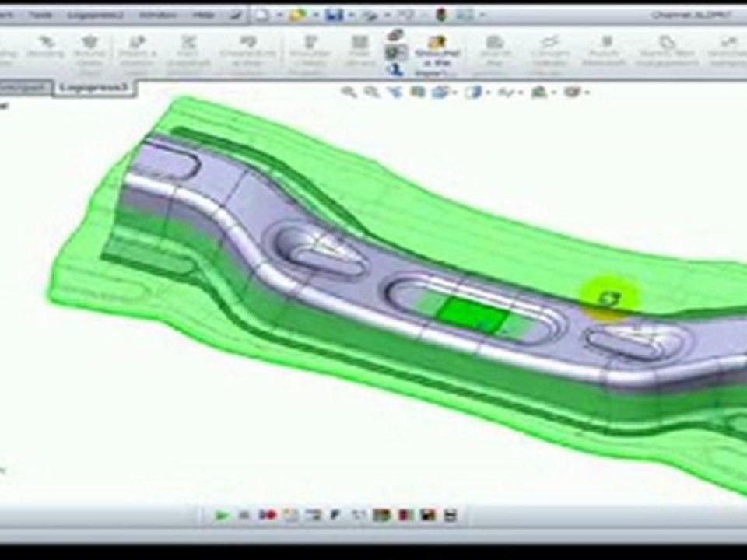Open the Apply Scene icon
The width and height of the screenshot is (747, 560).
(x=538, y=92)
